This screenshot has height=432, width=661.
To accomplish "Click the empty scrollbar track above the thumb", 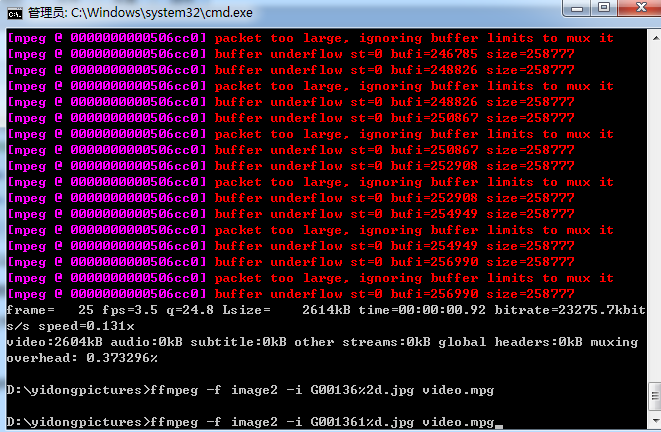I will pyautogui.click(x=655, y=211).
